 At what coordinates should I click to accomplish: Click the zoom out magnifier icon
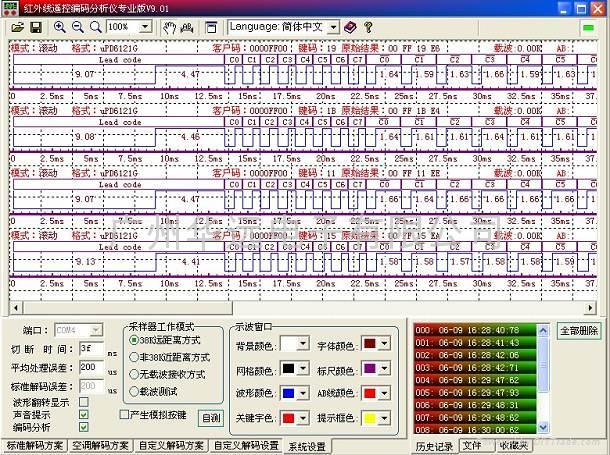(77, 26)
